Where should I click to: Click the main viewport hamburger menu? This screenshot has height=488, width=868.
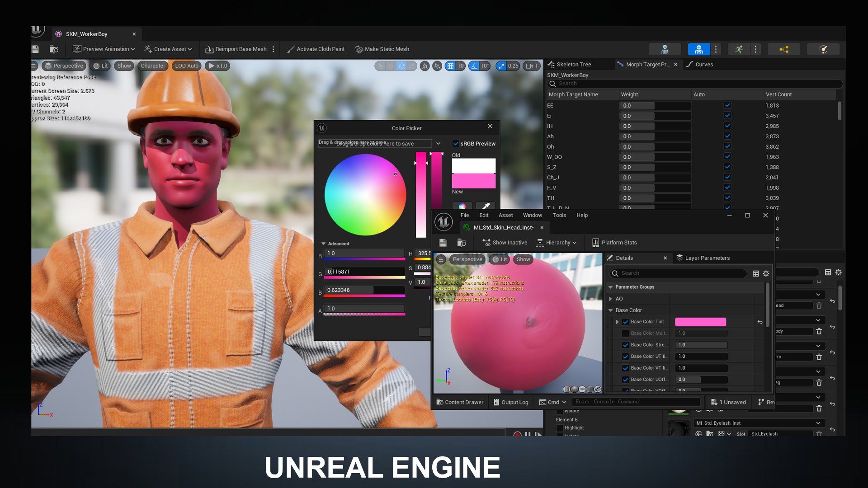click(x=34, y=66)
